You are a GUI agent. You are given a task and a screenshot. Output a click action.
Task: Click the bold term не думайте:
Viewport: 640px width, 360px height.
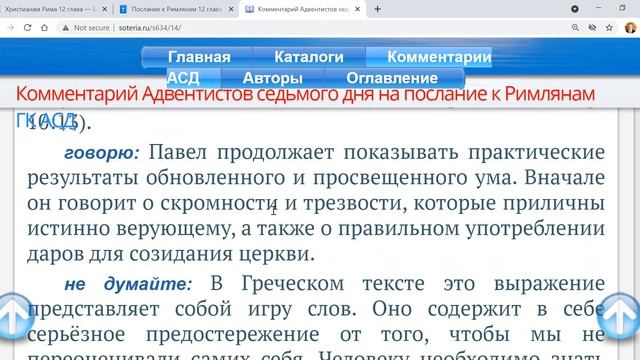[x=128, y=284]
